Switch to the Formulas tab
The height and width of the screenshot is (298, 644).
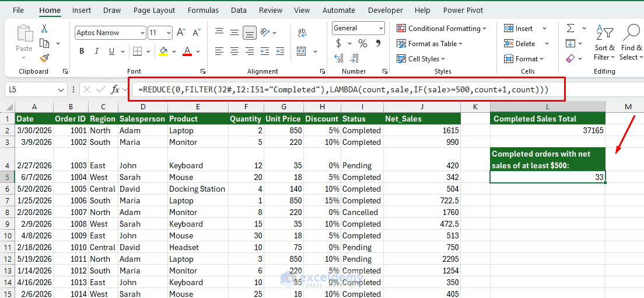[204, 11]
